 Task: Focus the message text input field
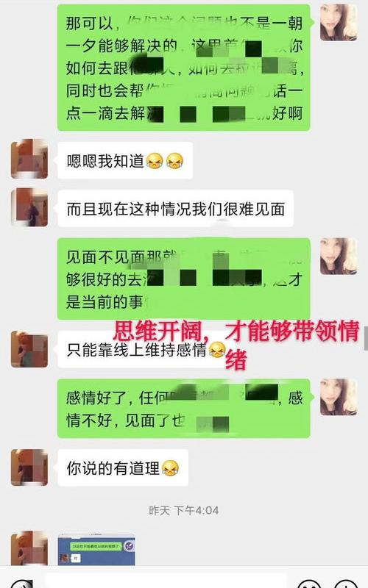165,582
